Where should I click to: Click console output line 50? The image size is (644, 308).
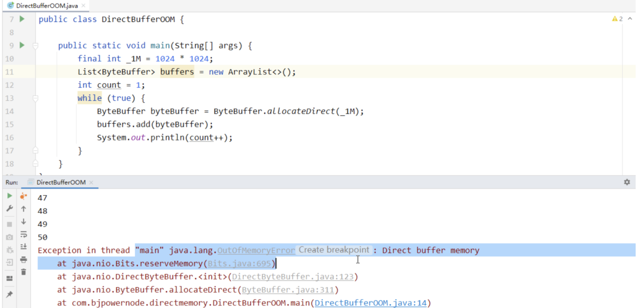[43, 237]
